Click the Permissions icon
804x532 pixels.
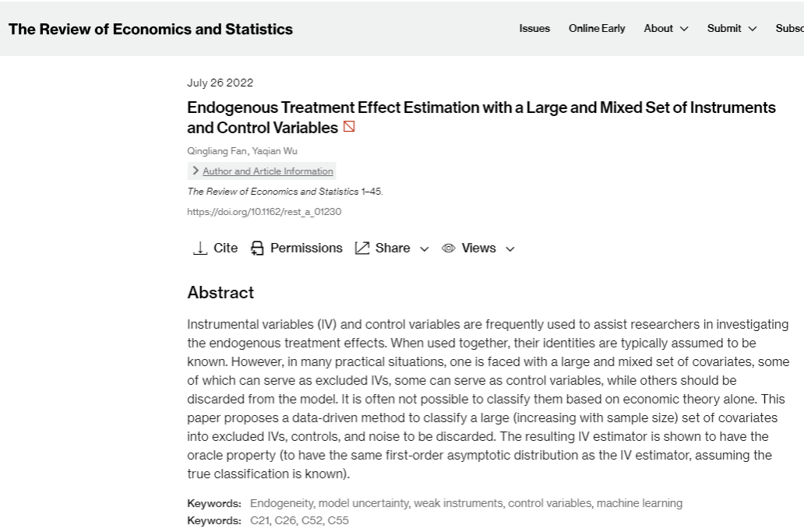[257, 248]
